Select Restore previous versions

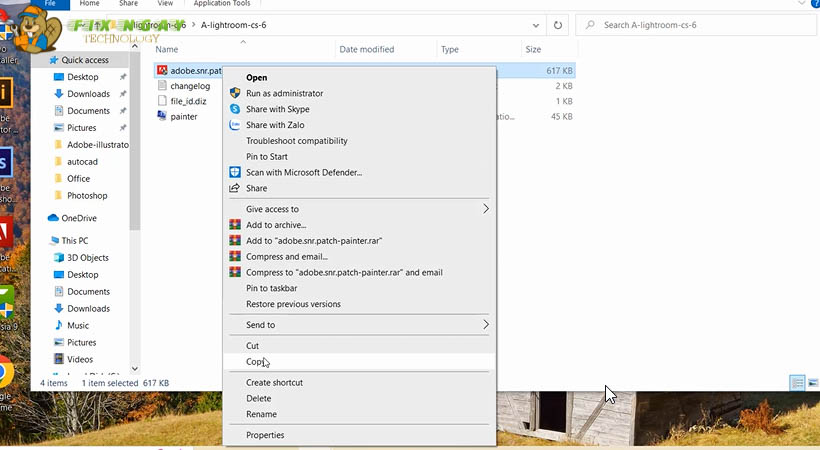(359, 304)
